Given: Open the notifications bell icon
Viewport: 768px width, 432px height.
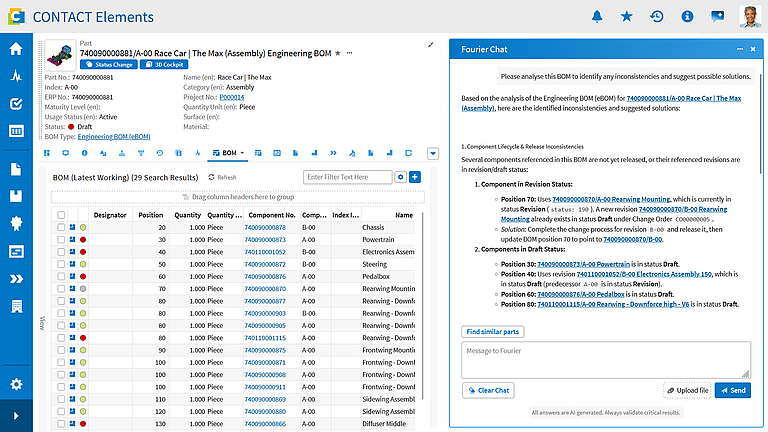Looking at the screenshot, I should pos(597,17).
